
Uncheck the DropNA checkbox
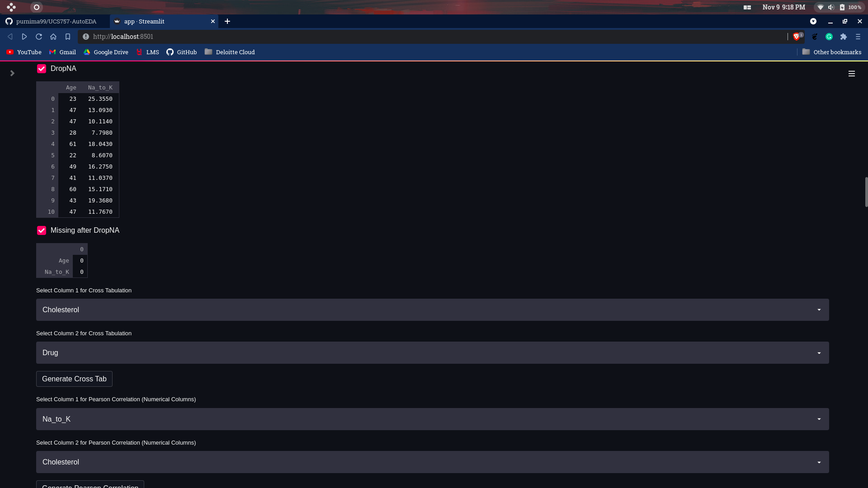42,69
